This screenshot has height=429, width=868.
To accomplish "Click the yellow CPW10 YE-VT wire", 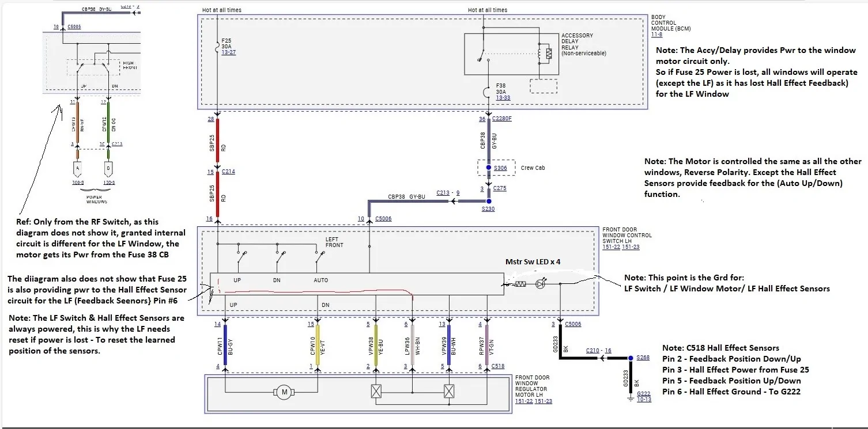I will point(318,344).
